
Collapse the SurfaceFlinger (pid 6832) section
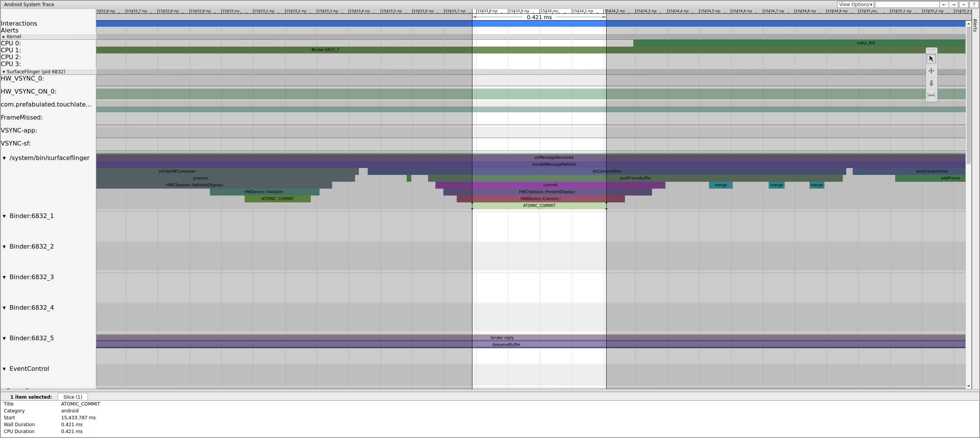coord(4,71)
